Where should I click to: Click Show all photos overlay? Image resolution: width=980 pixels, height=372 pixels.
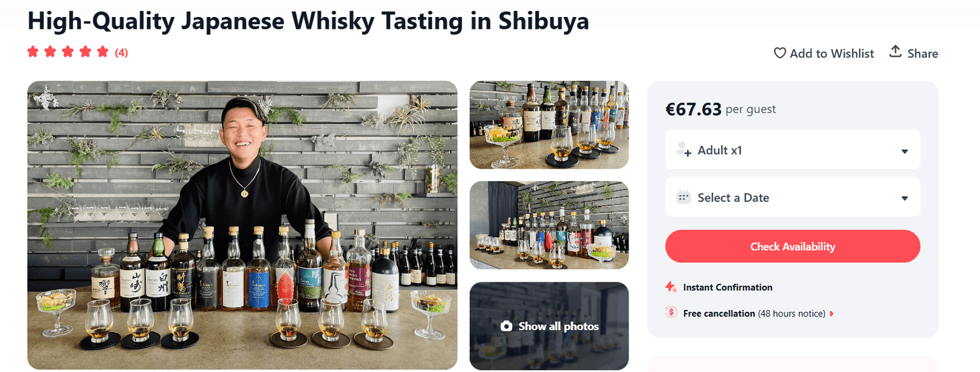tap(549, 326)
